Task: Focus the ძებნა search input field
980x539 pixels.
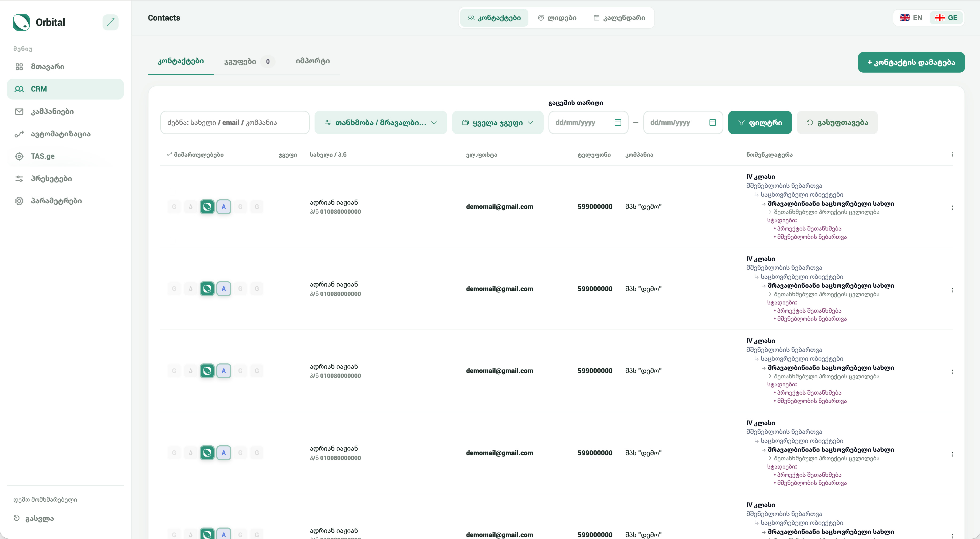Action: coord(235,122)
